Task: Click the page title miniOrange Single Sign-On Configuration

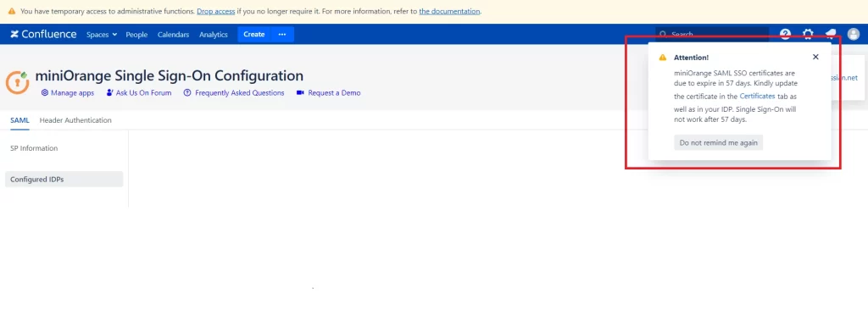Action: tap(170, 75)
